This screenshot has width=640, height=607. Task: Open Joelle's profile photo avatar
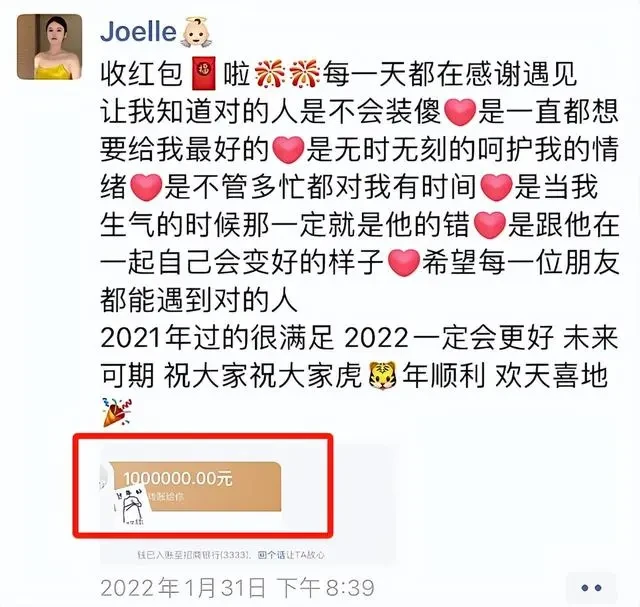tap(49, 47)
